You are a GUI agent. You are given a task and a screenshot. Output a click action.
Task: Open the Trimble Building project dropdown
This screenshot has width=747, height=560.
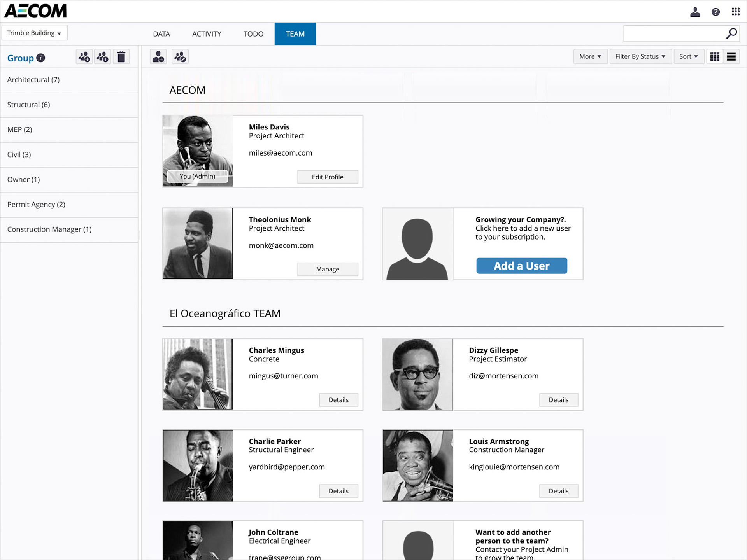(x=34, y=33)
